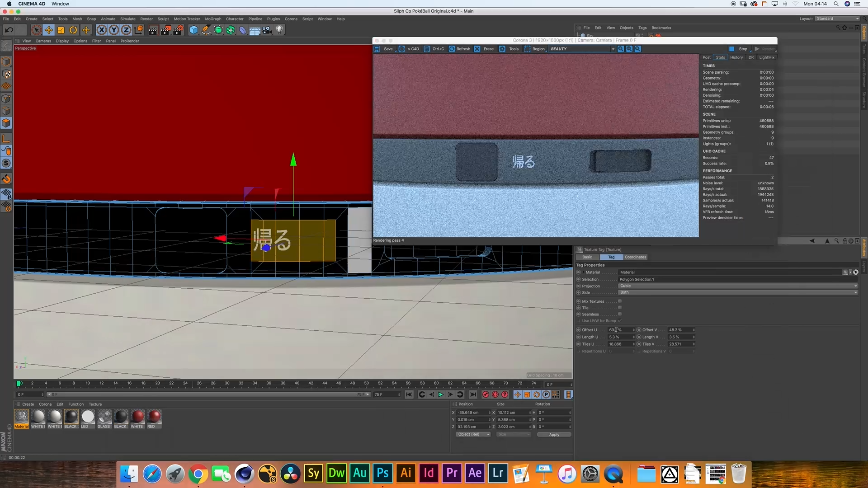Toggle the Seamless checkbox
Image resolution: width=868 pixels, height=488 pixels.
tap(620, 314)
